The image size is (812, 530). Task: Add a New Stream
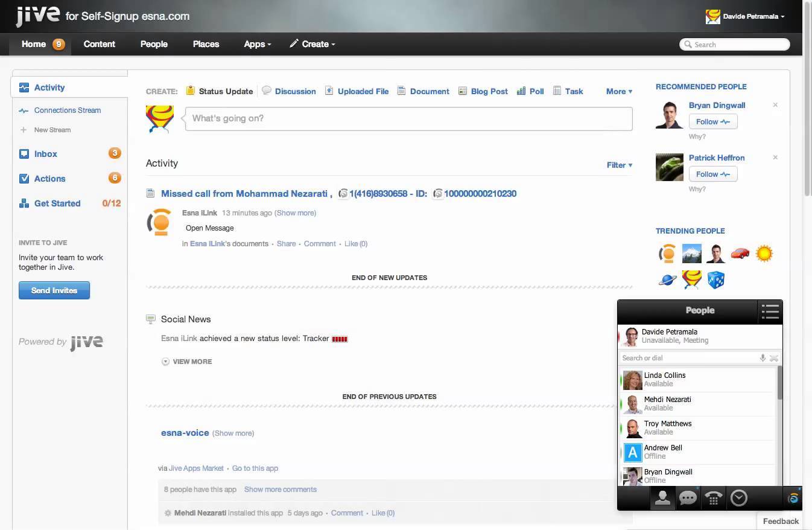(45, 130)
